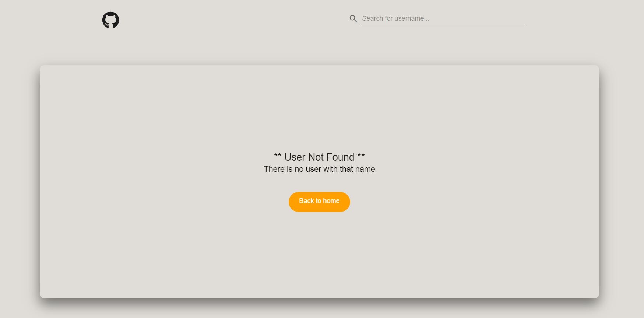The width and height of the screenshot is (644, 318).
Task: Click the underline of the username search input
Action: point(444,25)
